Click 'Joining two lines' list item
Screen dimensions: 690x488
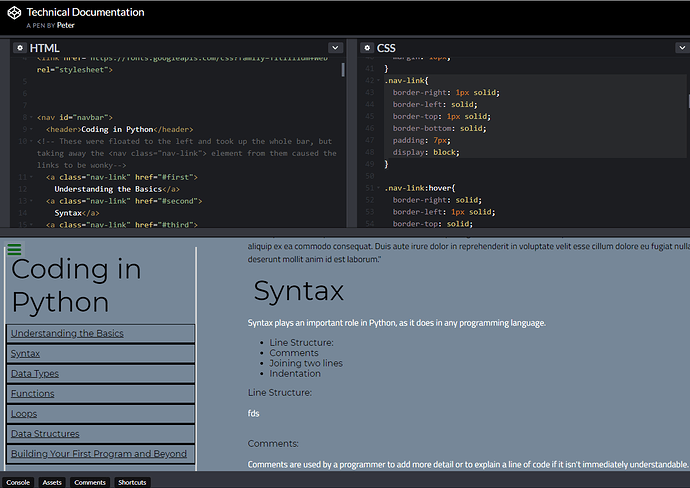coord(306,363)
